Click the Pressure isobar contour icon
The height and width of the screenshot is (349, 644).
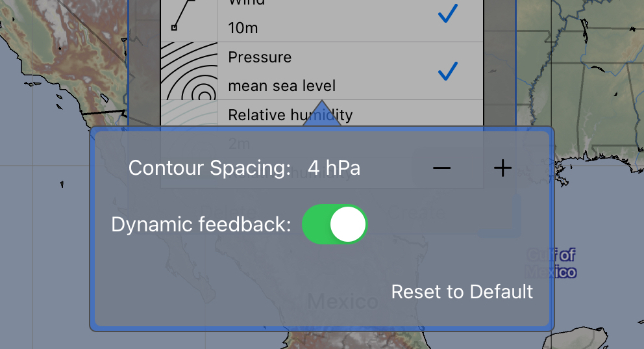[x=188, y=71]
